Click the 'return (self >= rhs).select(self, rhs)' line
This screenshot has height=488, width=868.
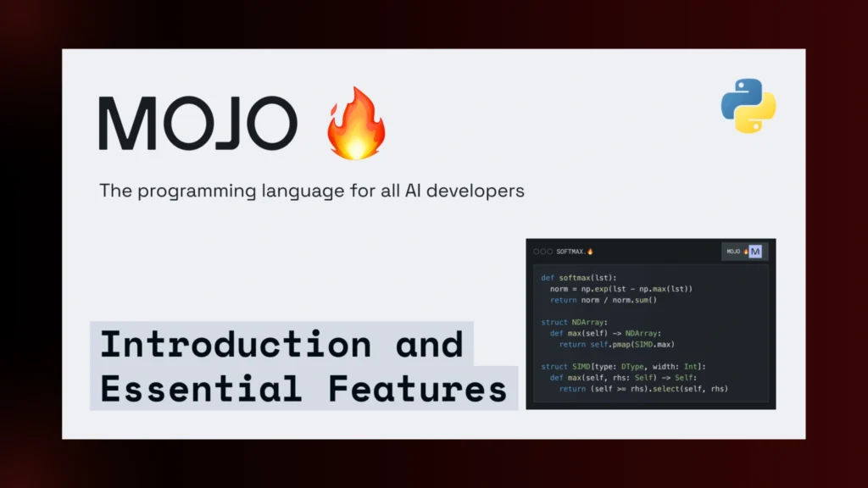click(x=643, y=388)
